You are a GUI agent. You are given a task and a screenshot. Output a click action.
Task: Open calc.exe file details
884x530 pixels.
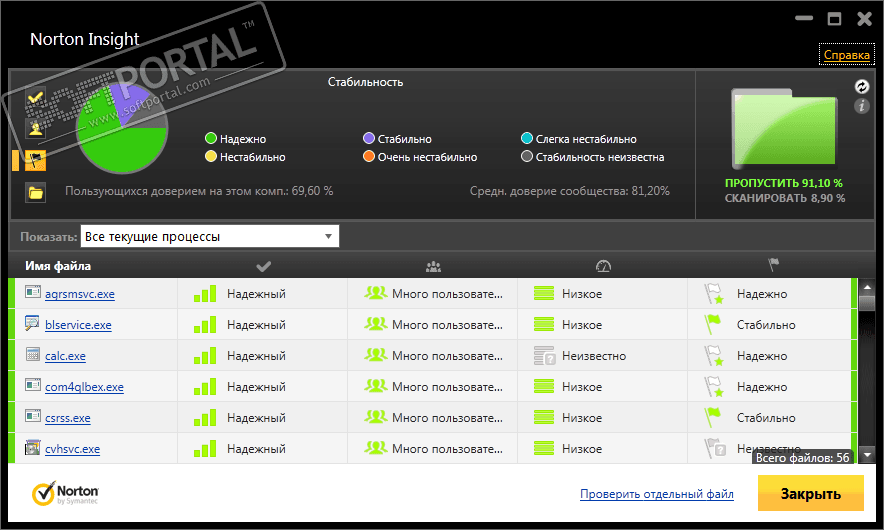[x=65, y=356]
